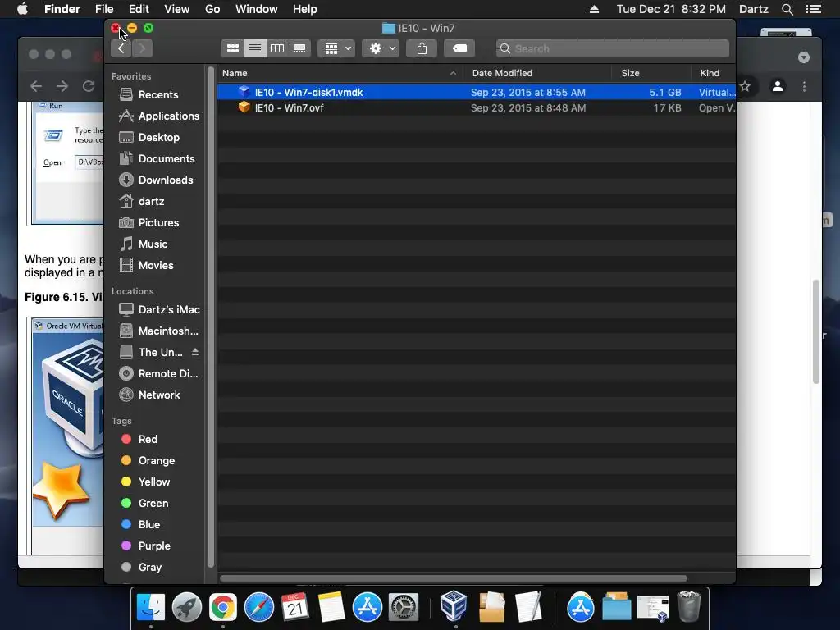Click the Edit Tags toolbar button

459,48
